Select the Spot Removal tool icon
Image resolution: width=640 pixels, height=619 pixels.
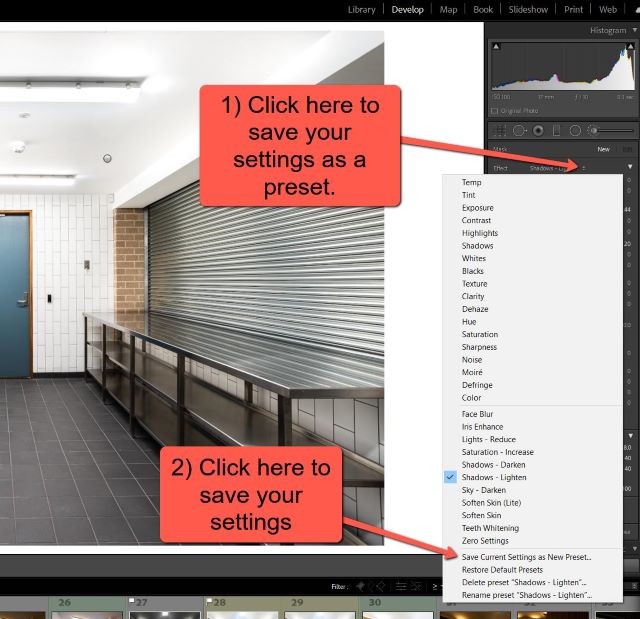point(518,130)
